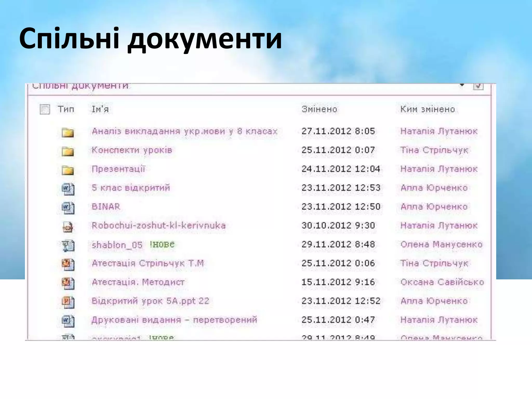Click Олена Манусенко in the shablon_05 row
532x399 pixels.
click(x=441, y=244)
